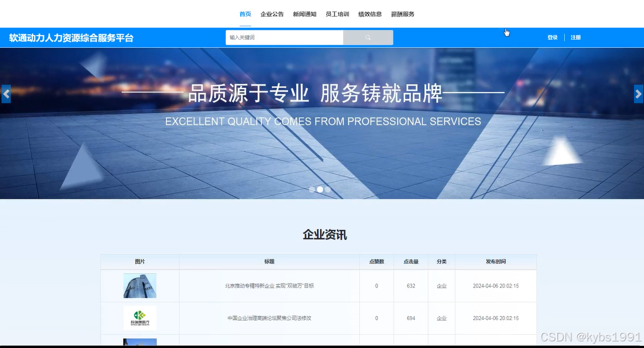644x348 pixels.
Task: Open the 新闻通知 nav item
Action: [x=304, y=14]
